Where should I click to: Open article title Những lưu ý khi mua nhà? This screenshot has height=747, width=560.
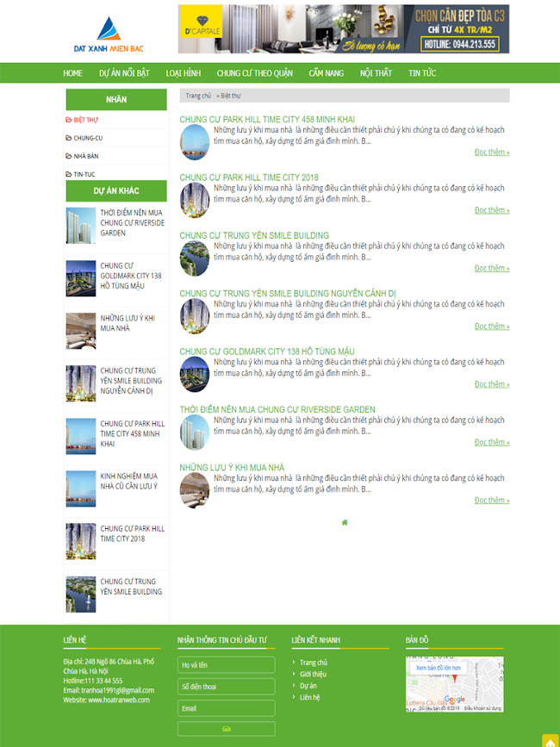tap(232, 468)
